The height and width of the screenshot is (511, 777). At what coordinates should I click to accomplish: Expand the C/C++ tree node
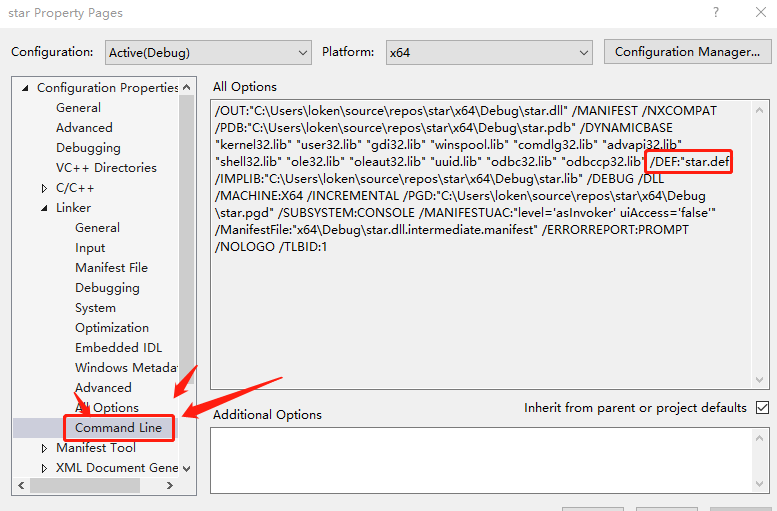(44, 188)
